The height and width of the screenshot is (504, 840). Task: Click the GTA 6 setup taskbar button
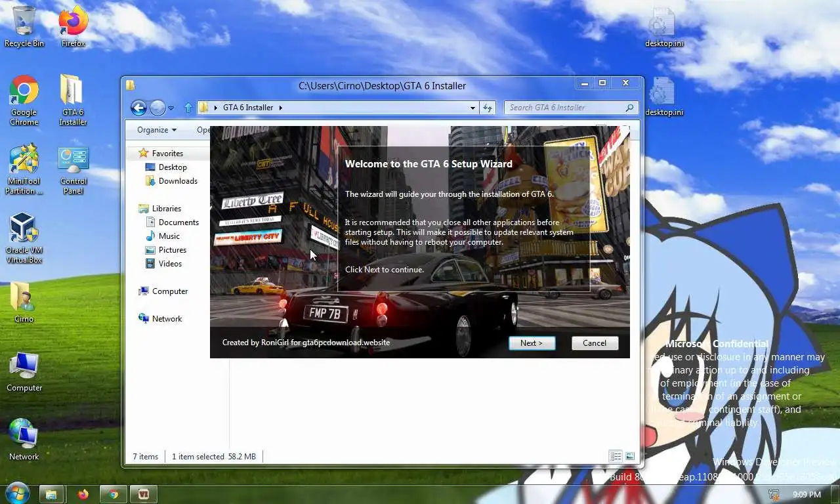coord(143,494)
